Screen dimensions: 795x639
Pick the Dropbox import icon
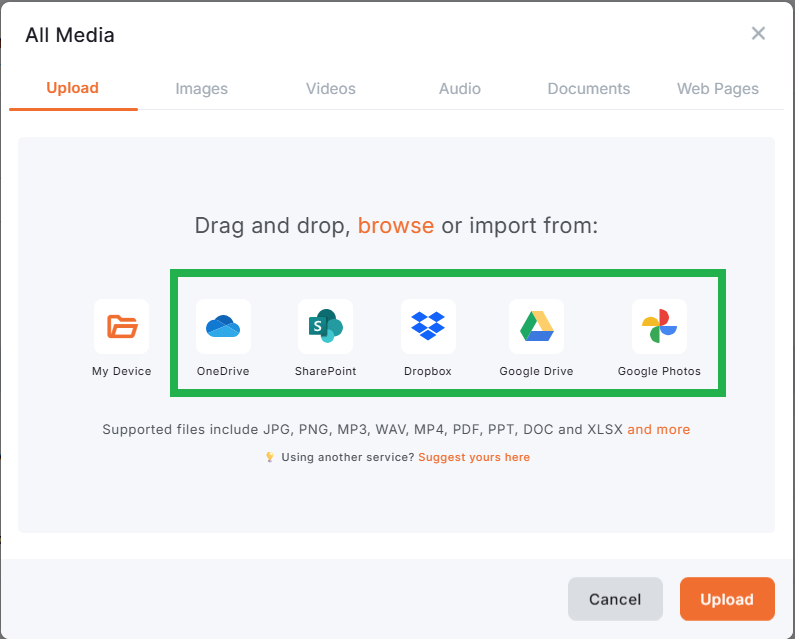pyautogui.click(x=428, y=326)
